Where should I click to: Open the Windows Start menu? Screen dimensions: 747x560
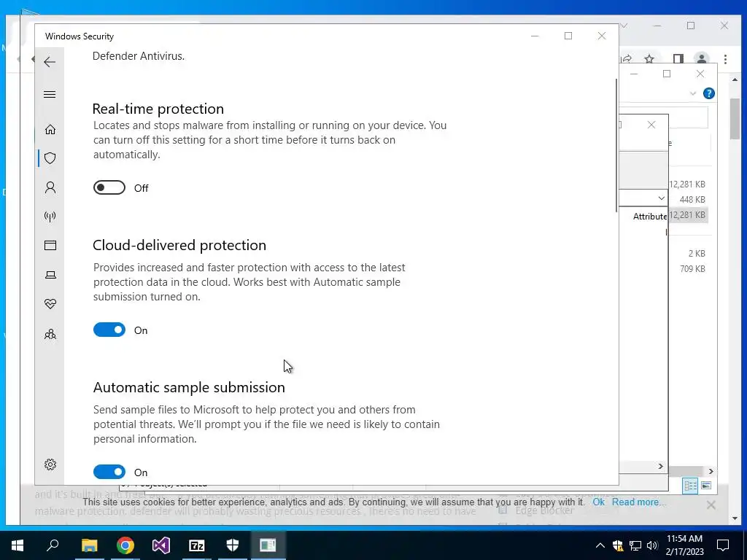tap(18, 545)
